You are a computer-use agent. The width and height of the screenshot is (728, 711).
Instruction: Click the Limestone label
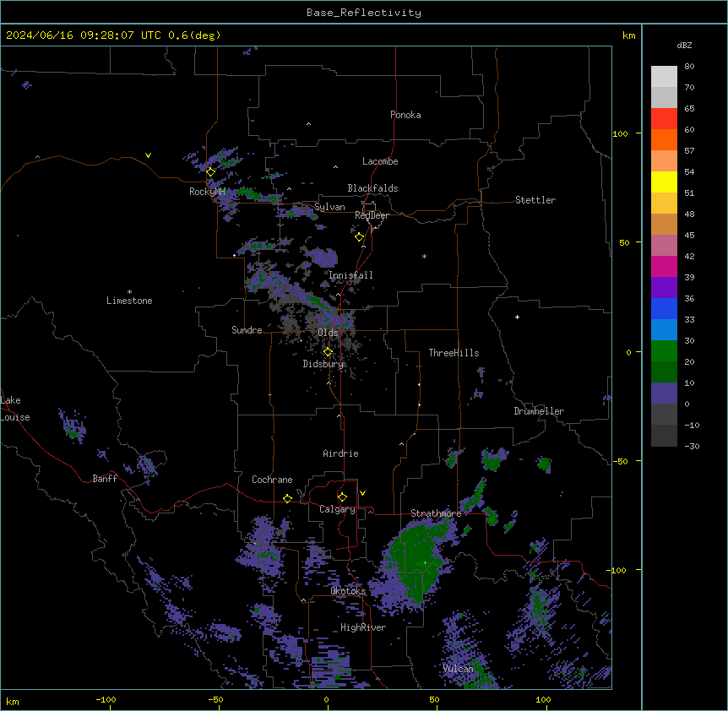coord(129,301)
